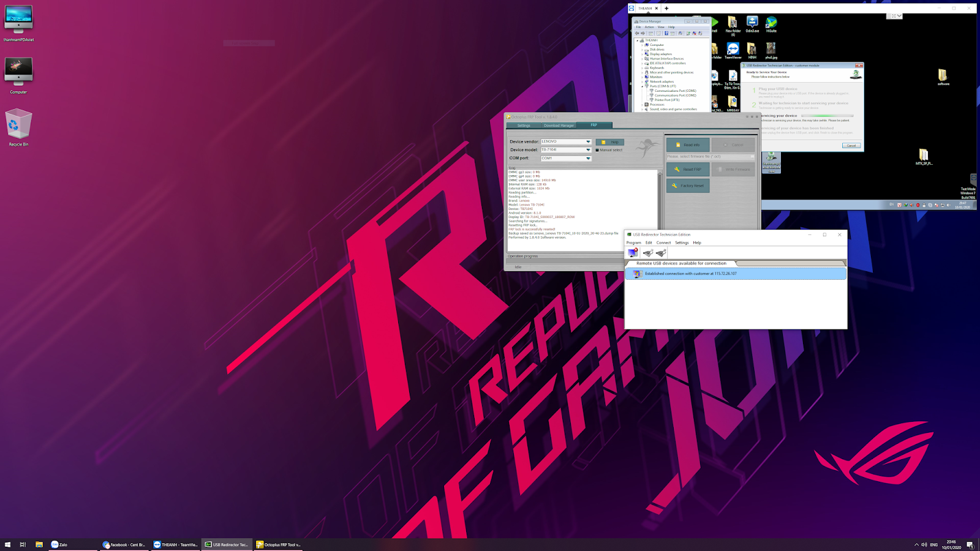The width and height of the screenshot is (980, 551).
Task: Open the Connect menu in USB Redirector
Action: click(663, 242)
